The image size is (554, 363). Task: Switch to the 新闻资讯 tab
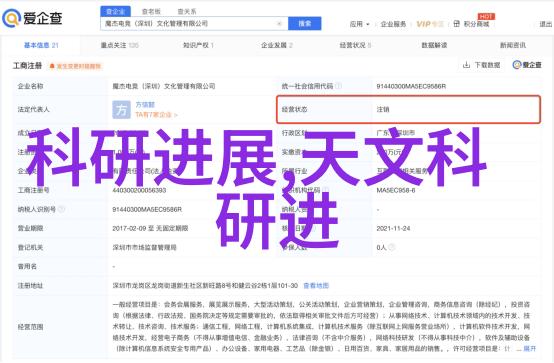click(513, 45)
